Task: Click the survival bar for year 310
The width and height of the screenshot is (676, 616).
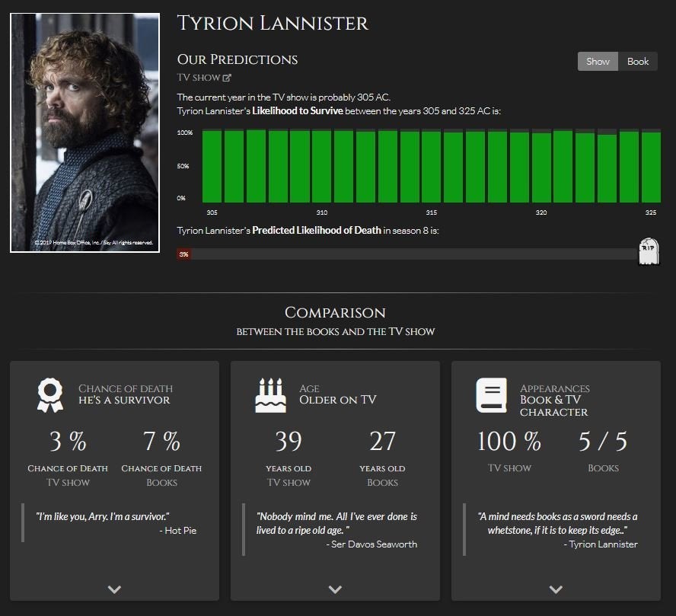Action: coord(321,167)
